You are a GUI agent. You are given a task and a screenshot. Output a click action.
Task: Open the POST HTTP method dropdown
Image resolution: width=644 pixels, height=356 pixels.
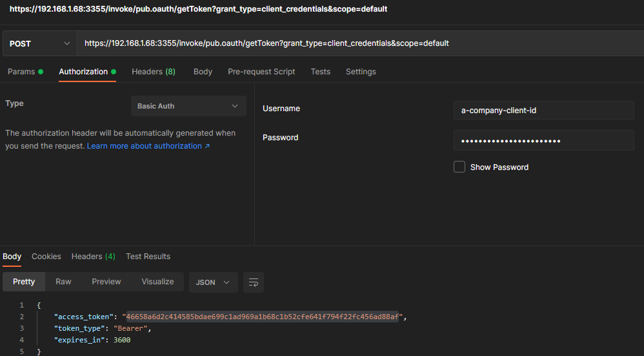39,43
